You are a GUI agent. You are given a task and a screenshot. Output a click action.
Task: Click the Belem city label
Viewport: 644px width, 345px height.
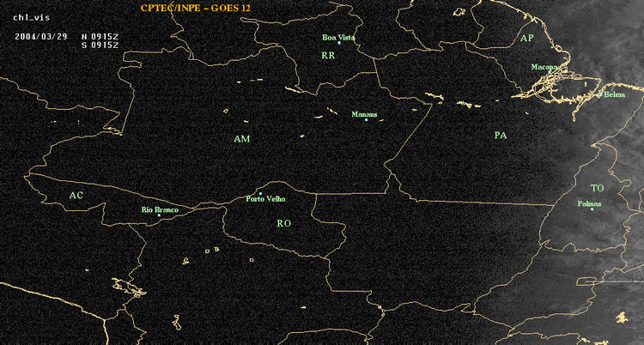(x=615, y=95)
